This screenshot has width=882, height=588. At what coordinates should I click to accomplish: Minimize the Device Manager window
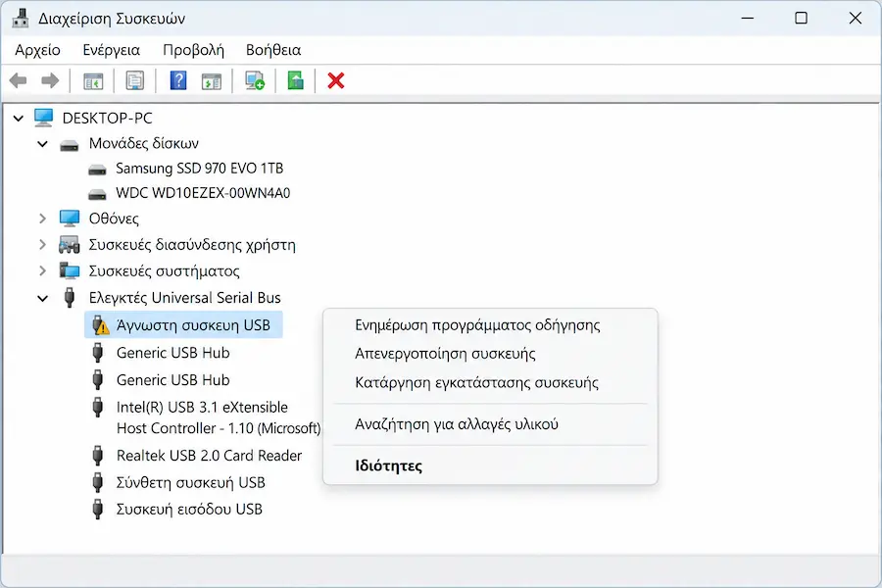(x=748, y=18)
